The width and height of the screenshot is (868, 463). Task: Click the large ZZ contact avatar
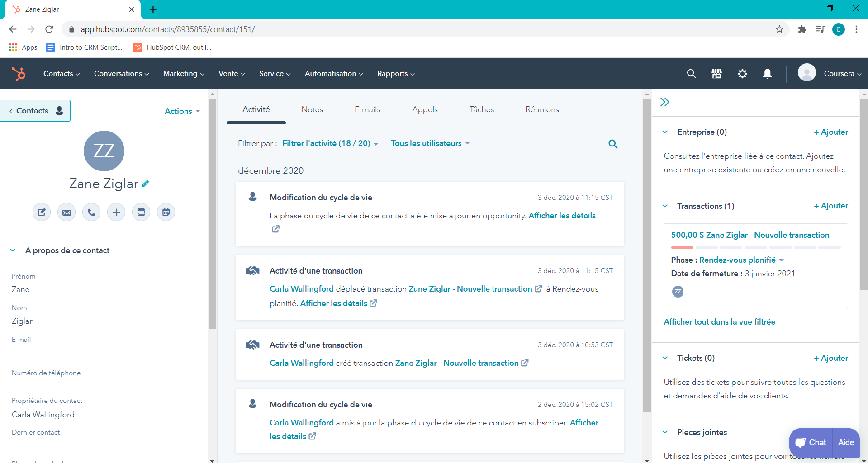(104, 151)
